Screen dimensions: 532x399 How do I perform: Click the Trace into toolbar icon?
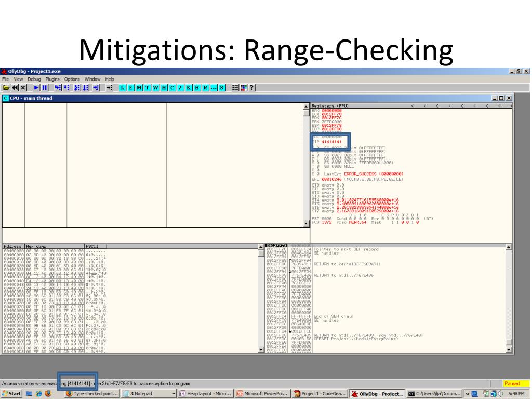(x=77, y=87)
